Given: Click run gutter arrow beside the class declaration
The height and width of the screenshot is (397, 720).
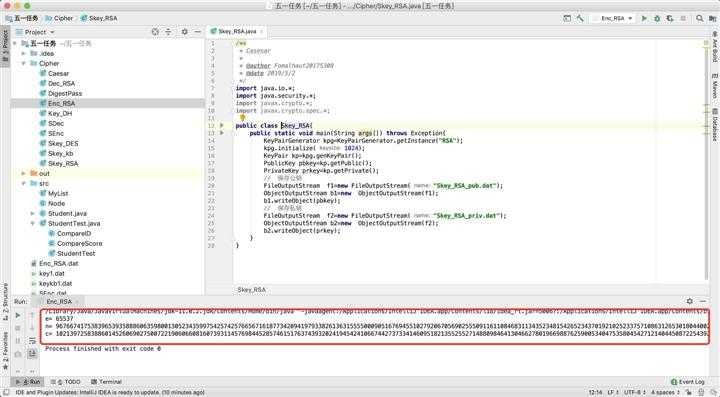Looking at the screenshot, I should click(x=222, y=125).
